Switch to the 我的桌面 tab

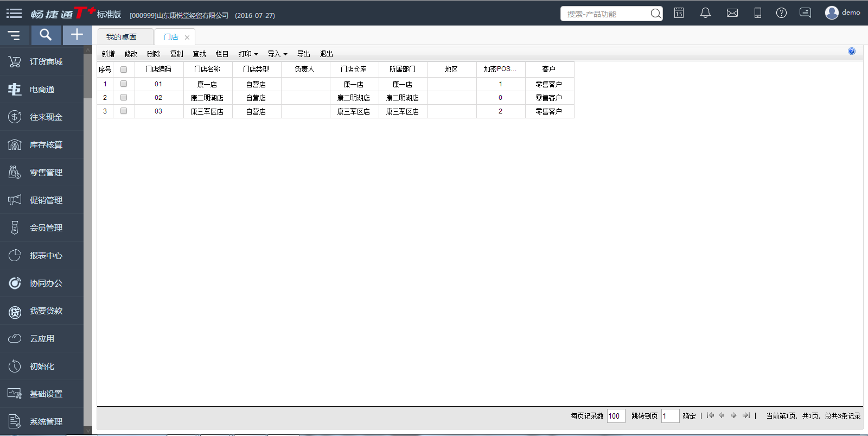pos(122,37)
